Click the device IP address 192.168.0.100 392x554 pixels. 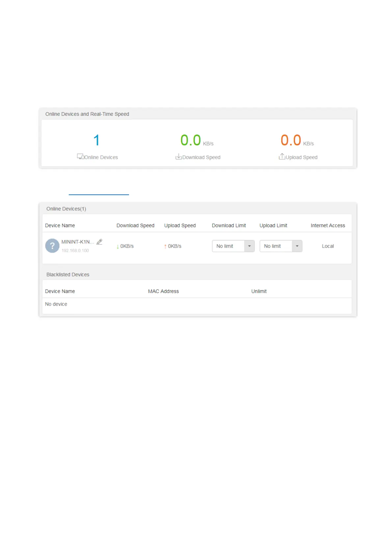coord(75,251)
